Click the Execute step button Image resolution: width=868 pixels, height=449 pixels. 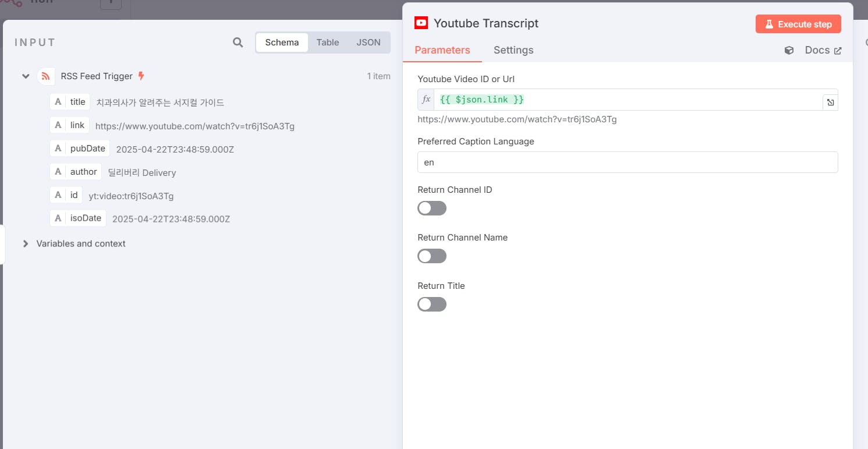[x=798, y=24]
